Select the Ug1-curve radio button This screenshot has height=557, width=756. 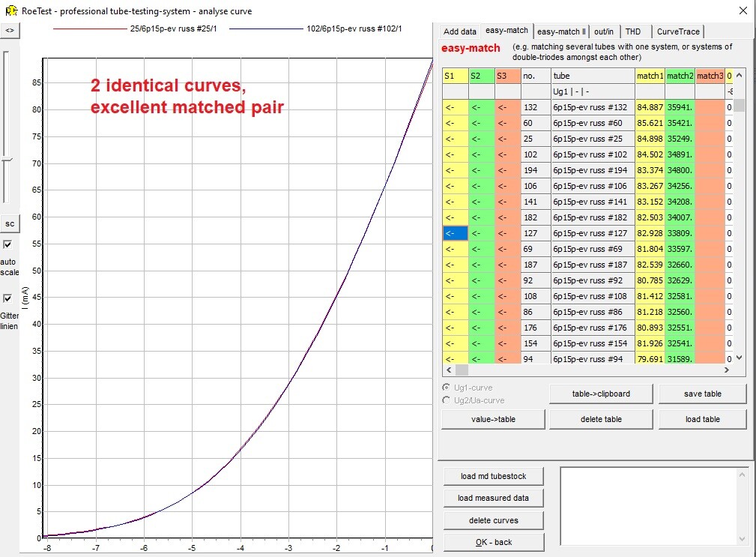pyautogui.click(x=447, y=388)
